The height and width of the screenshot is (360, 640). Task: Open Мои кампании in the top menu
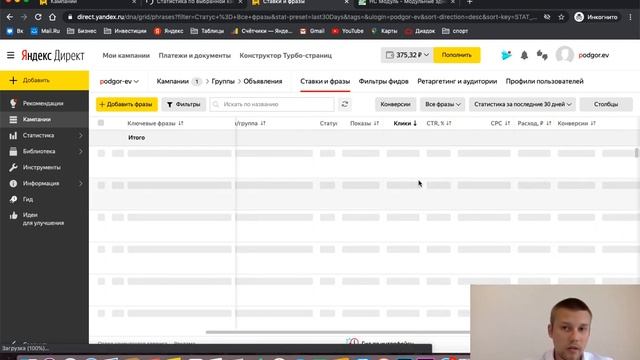click(x=126, y=56)
